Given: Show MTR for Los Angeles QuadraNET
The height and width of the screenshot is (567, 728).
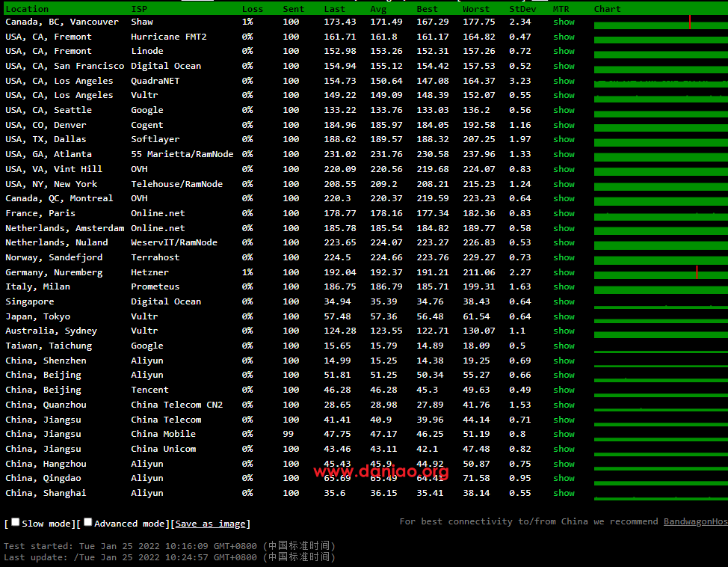Looking at the screenshot, I should click(564, 81).
